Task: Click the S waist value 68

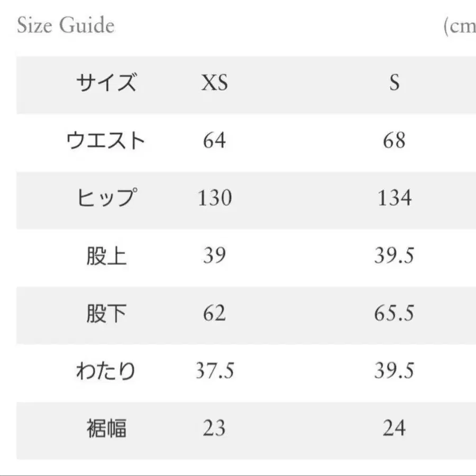Action: tap(394, 141)
